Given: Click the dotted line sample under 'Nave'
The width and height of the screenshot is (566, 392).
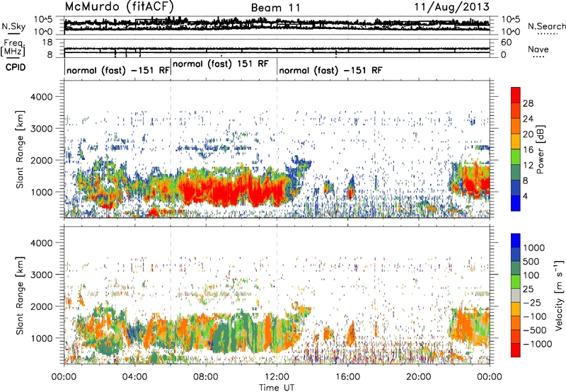Looking at the screenshot, I should point(539,57).
